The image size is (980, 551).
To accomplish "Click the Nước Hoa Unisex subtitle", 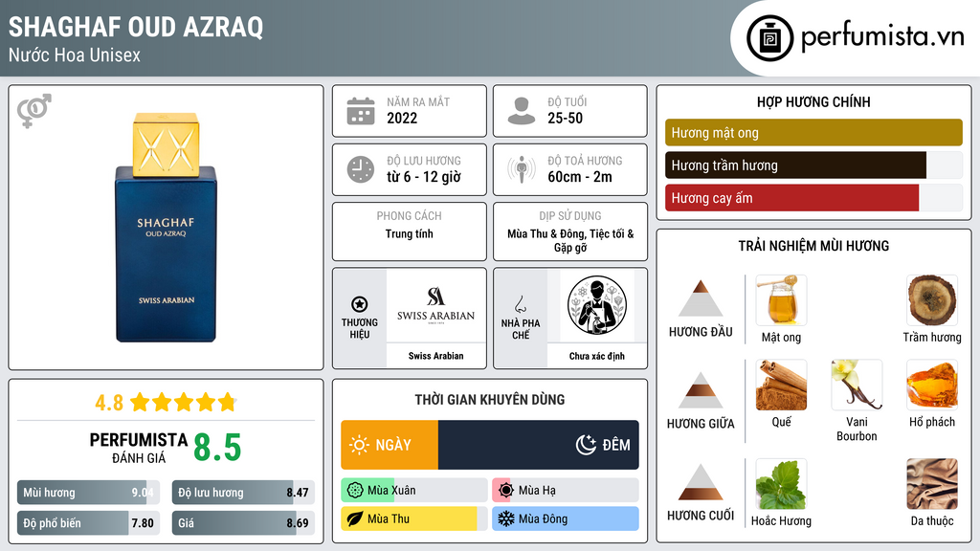I will [75, 55].
